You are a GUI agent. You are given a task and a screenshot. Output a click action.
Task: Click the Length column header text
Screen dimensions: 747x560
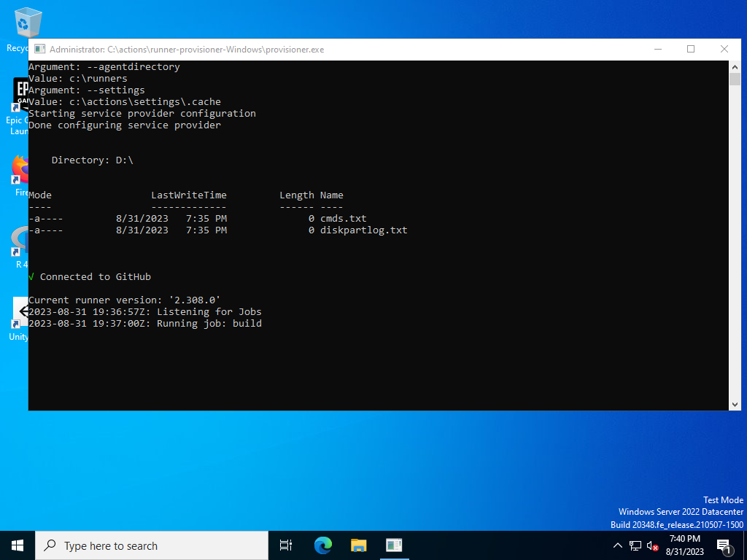click(296, 195)
